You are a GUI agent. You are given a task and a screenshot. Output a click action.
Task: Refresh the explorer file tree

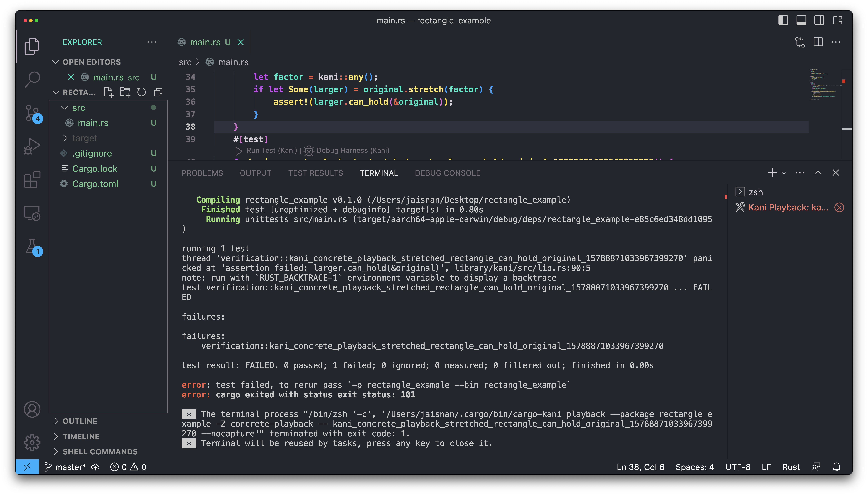point(141,92)
